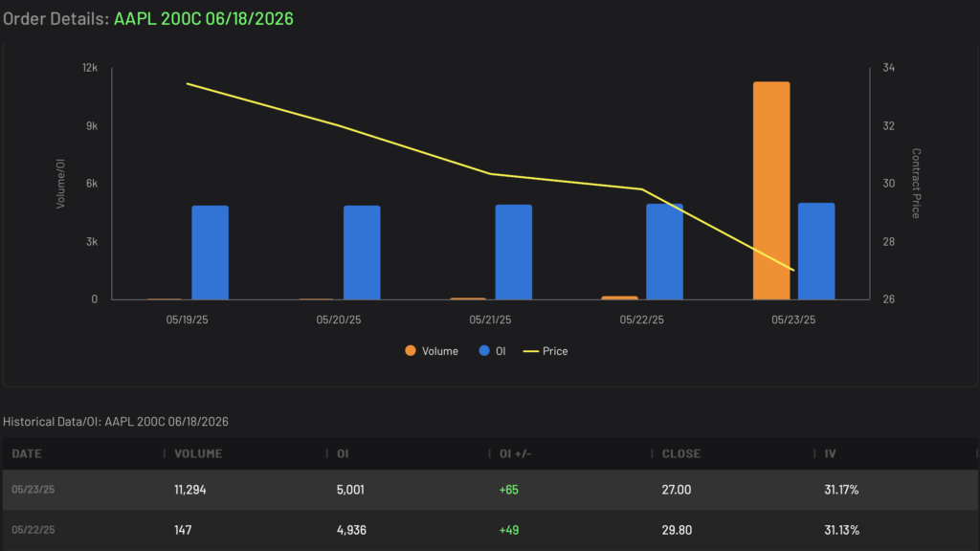Viewport: 980px width, 551px height.
Task: Click the +49 OI change value
Action: [x=509, y=530]
